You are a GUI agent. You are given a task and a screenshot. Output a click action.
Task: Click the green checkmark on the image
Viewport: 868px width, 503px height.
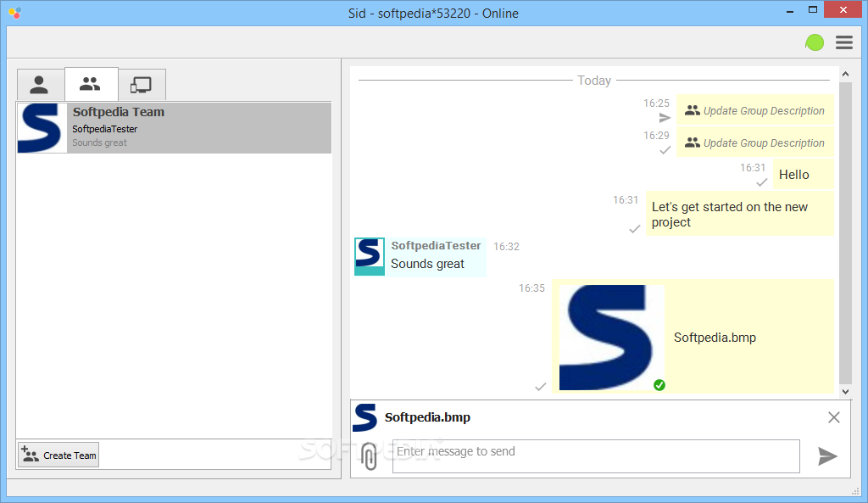pyautogui.click(x=659, y=385)
